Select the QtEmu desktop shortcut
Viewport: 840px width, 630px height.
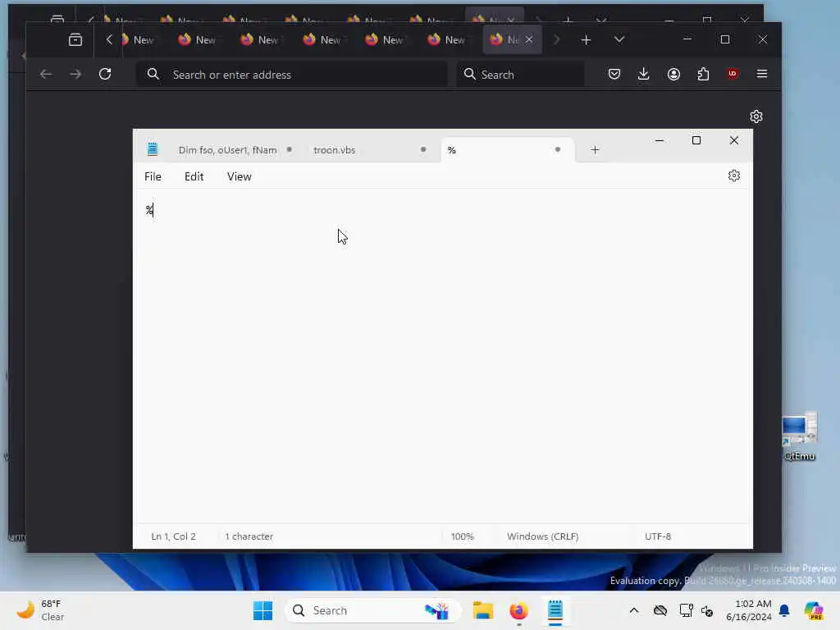coord(799,436)
